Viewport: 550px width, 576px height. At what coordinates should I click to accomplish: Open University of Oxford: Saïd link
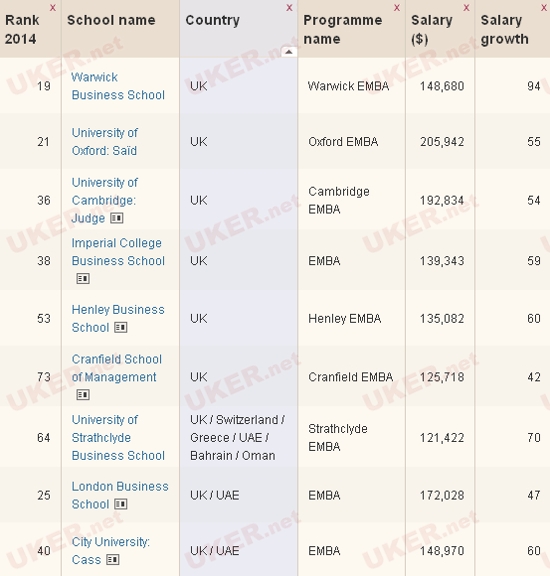coord(105,141)
